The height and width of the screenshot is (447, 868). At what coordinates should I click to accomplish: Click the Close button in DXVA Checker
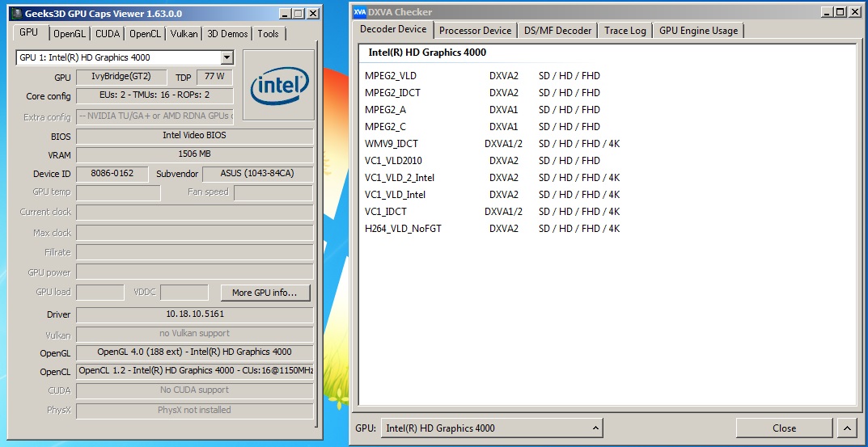pyautogui.click(x=784, y=428)
